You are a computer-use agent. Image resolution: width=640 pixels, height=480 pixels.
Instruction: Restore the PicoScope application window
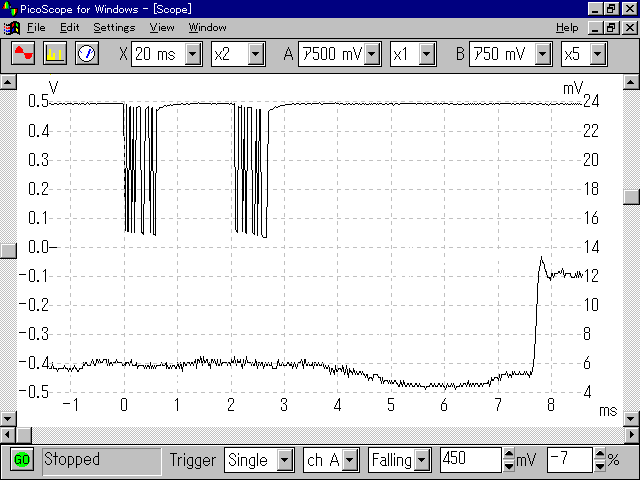[x=611, y=9]
